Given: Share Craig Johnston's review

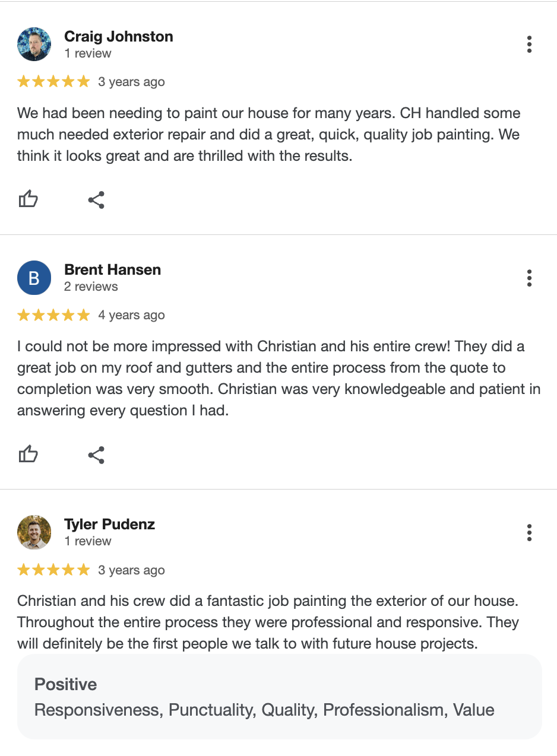Looking at the screenshot, I should (x=96, y=200).
